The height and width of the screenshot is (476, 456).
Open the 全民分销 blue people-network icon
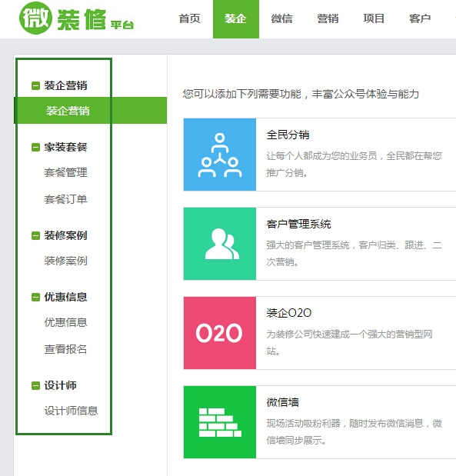pos(220,155)
